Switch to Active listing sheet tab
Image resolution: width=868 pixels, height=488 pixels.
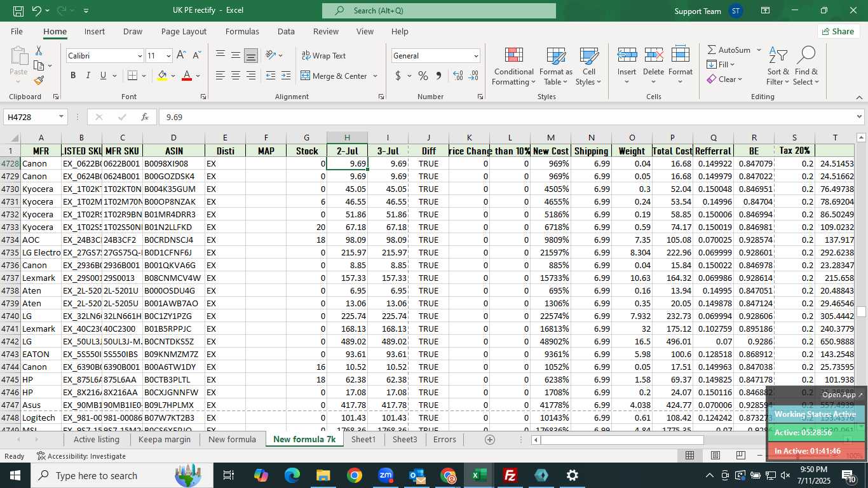[x=97, y=439]
